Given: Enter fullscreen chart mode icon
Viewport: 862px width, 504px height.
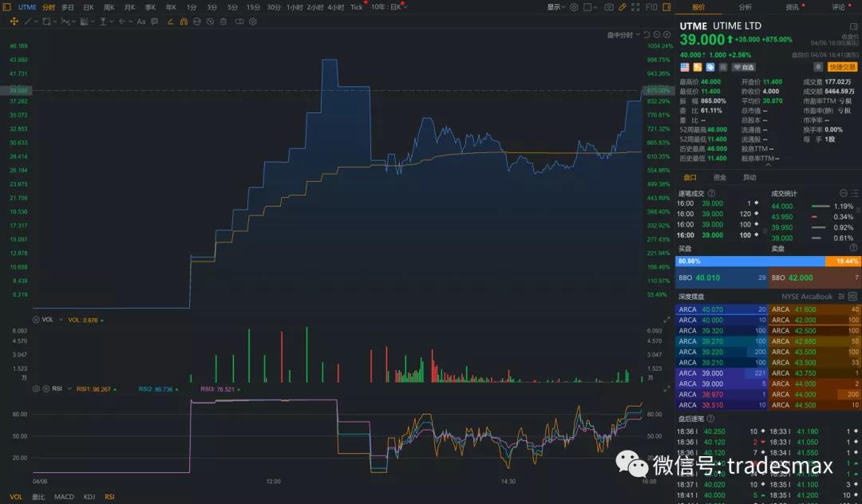Looking at the screenshot, I should [635, 7].
